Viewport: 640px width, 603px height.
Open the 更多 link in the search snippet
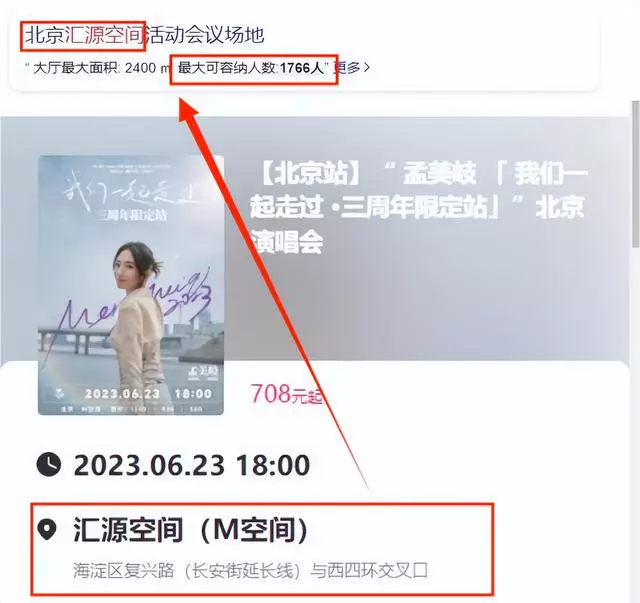click(349, 67)
